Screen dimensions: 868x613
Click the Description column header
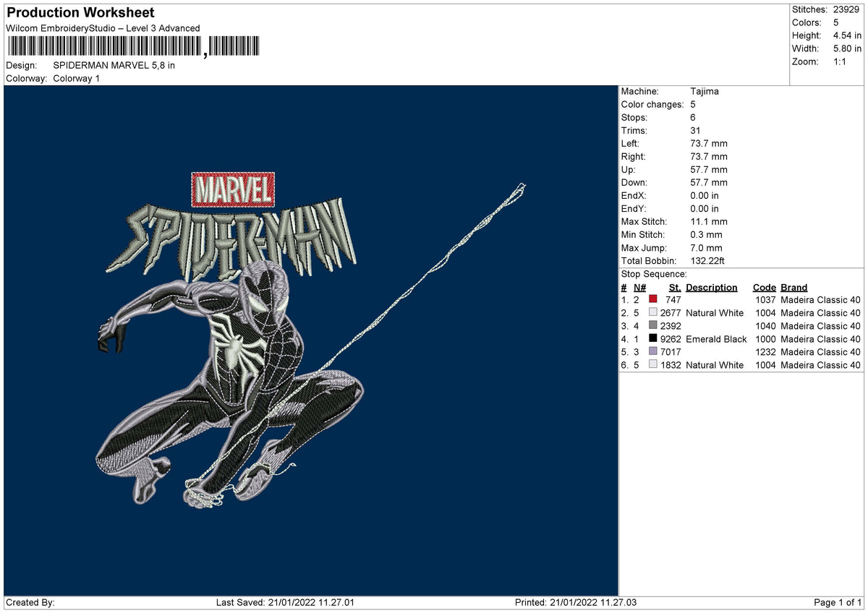tap(712, 287)
